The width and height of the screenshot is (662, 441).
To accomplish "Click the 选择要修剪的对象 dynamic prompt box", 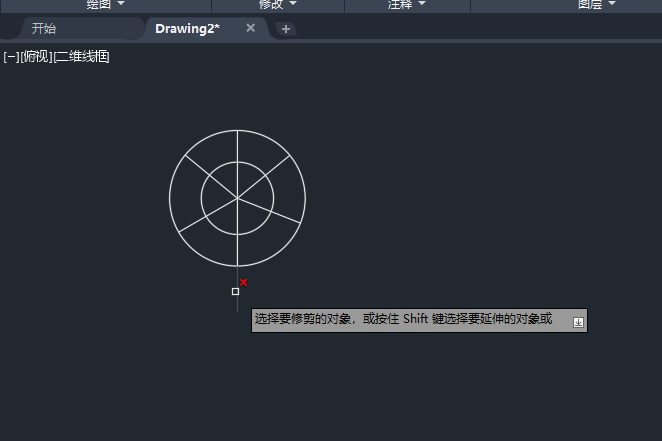I will coord(419,320).
